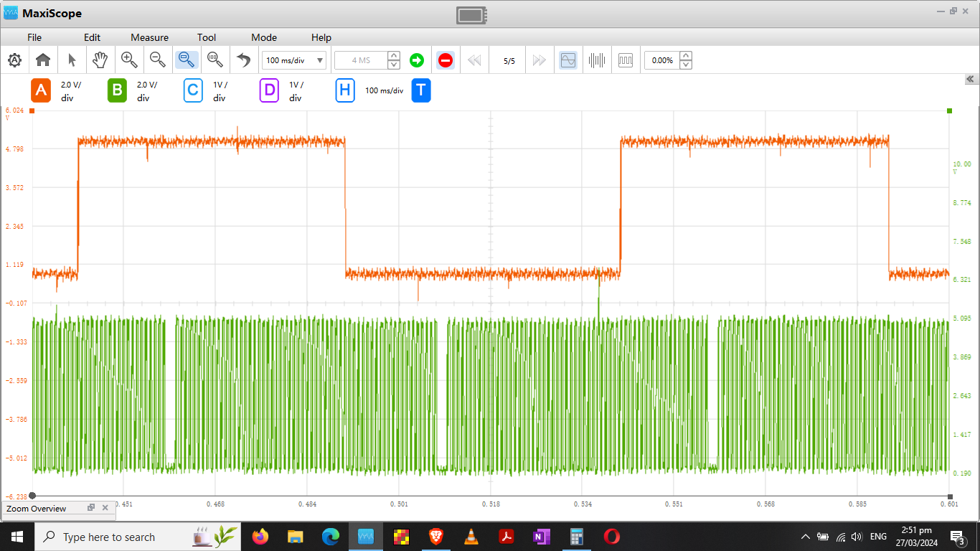Click channel C 1V/div label
Screen dimensions: 980x551
pyautogui.click(x=220, y=91)
